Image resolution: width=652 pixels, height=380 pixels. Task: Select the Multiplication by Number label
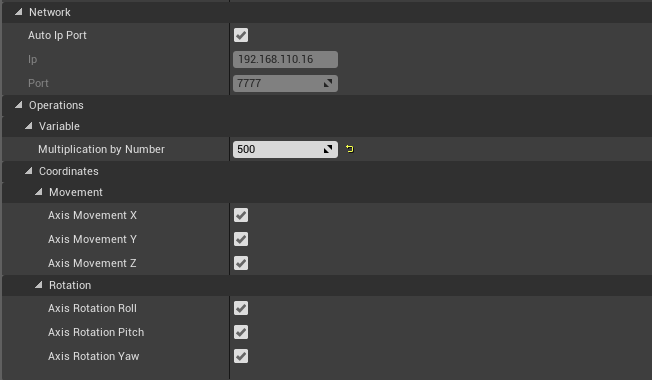pyautogui.click(x=101, y=149)
